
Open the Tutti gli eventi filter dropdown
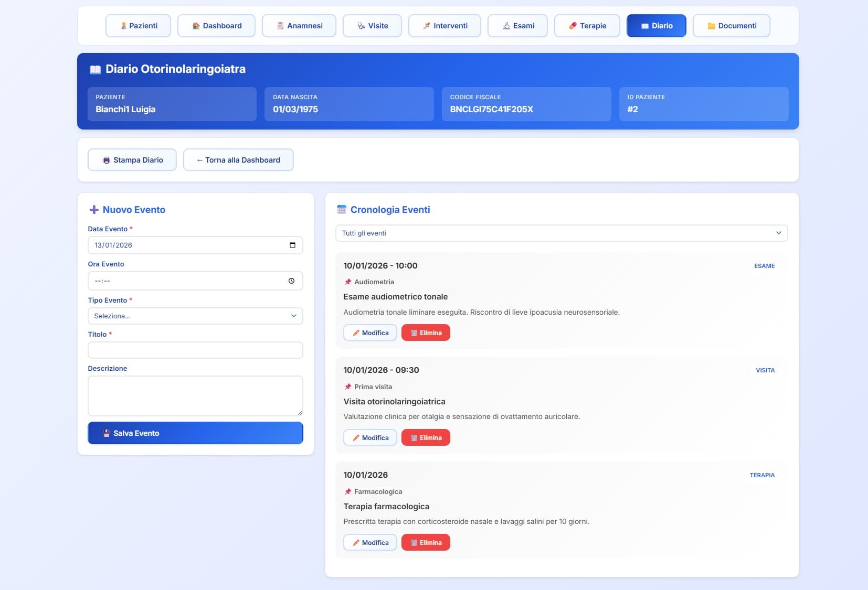click(561, 233)
